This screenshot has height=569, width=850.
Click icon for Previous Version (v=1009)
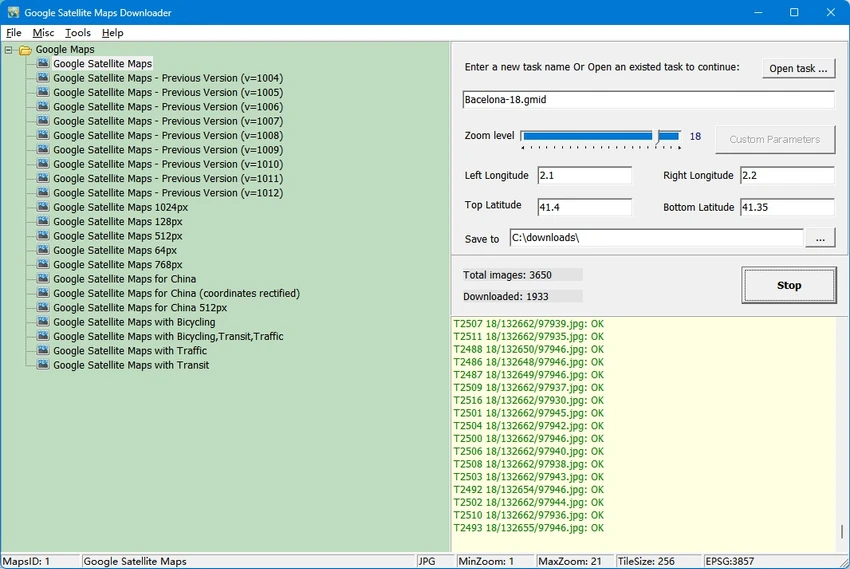click(x=43, y=150)
